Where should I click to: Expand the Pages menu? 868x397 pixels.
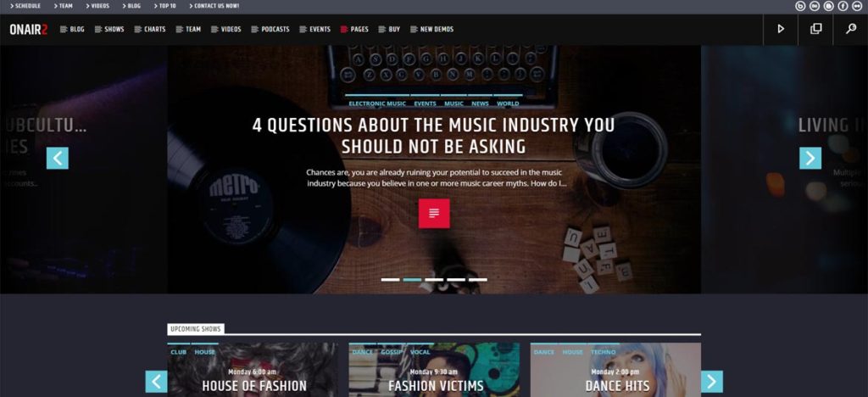point(354,30)
